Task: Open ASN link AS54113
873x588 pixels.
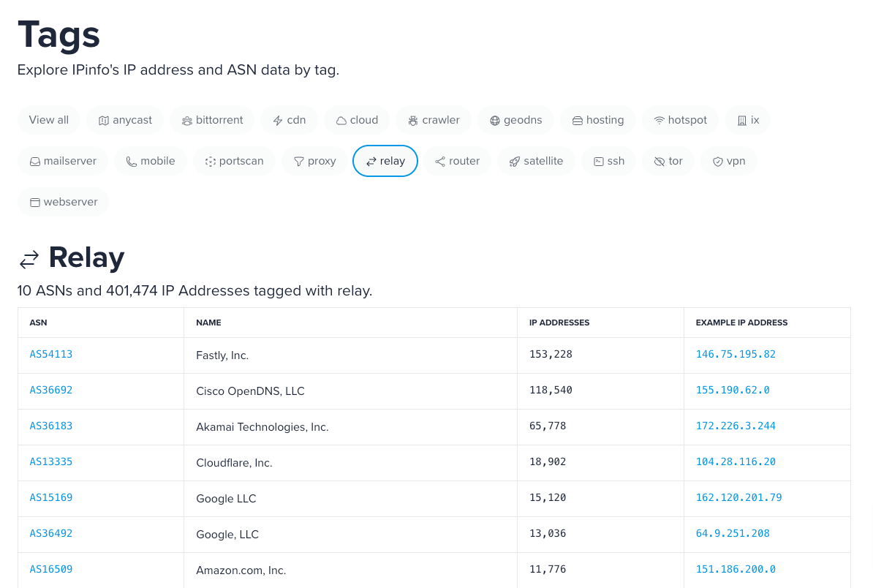Action: (50, 354)
